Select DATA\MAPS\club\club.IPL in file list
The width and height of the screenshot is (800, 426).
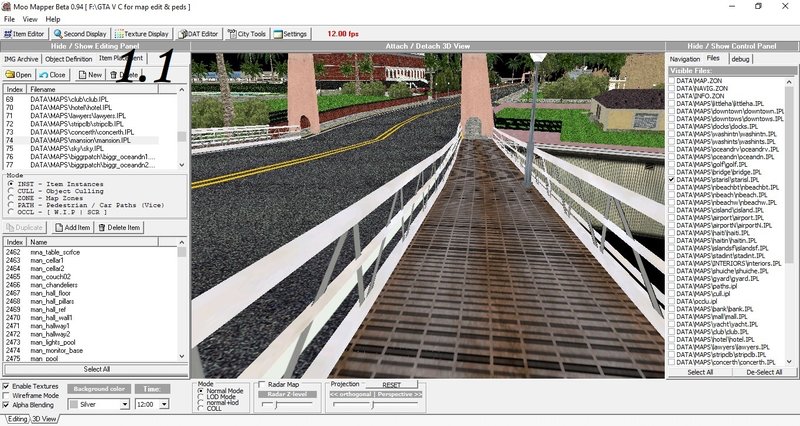(x=69, y=99)
